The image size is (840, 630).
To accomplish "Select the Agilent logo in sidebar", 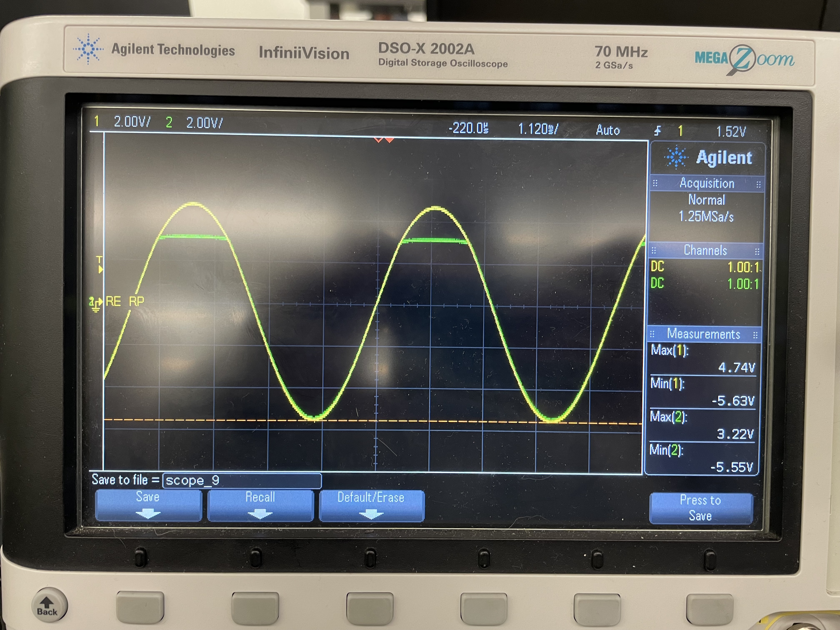I will click(x=708, y=157).
